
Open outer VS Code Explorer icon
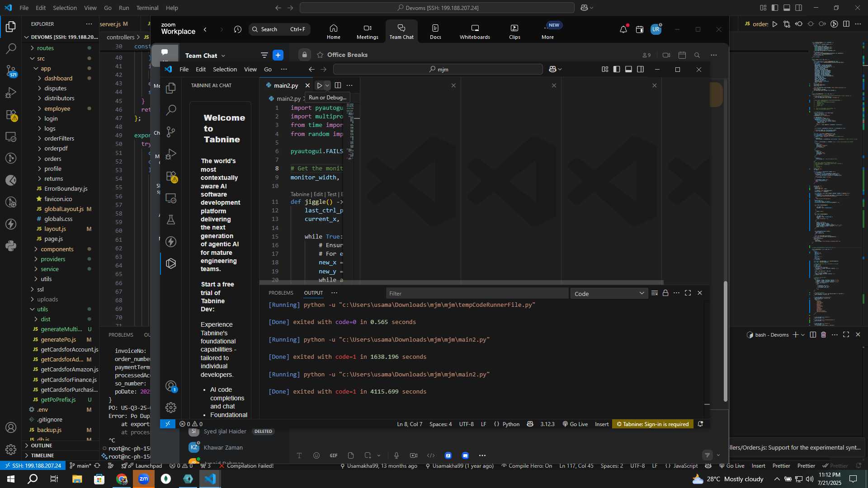11,27
